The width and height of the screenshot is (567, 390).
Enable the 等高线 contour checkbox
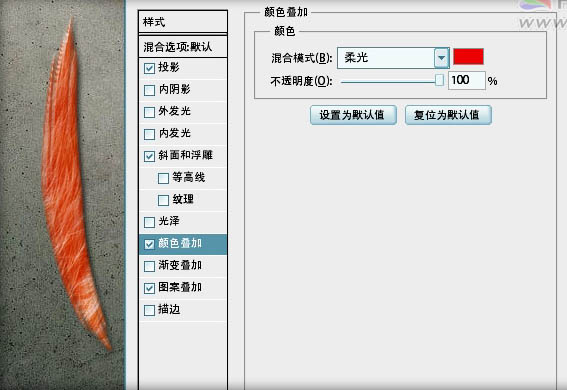(163, 178)
